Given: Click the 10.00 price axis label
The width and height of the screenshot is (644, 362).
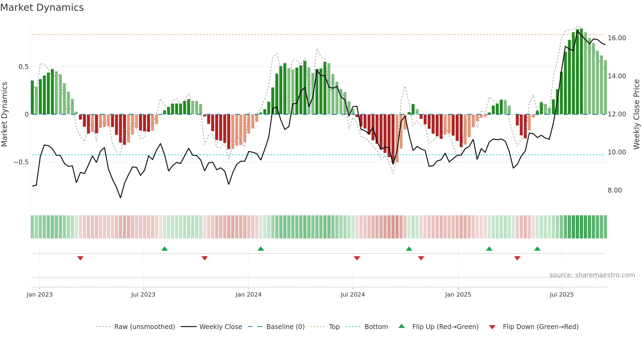Looking at the screenshot, I should click(617, 152).
